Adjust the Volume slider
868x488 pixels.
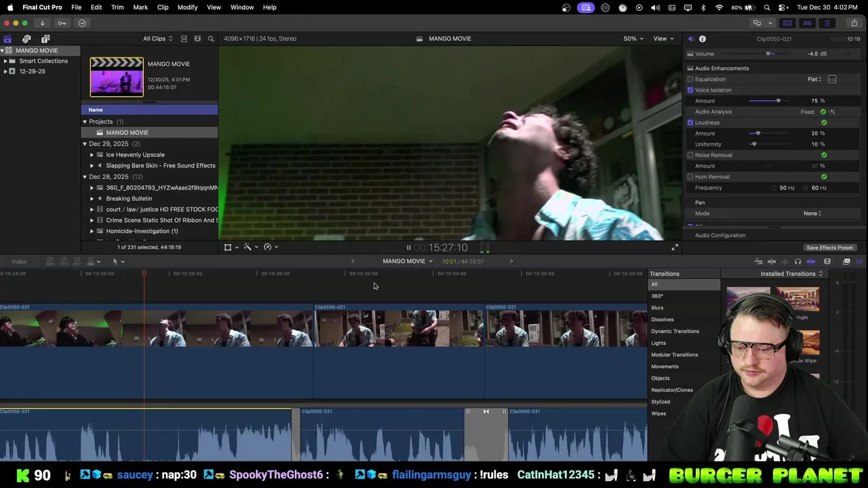(x=769, y=54)
